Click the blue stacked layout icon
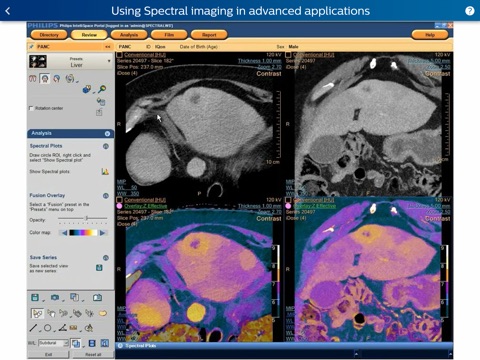480x360 pixels. (x=92, y=343)
